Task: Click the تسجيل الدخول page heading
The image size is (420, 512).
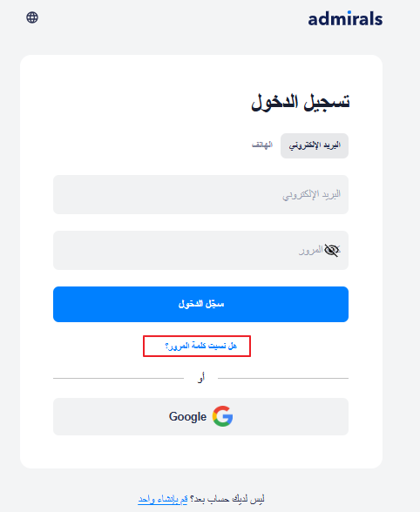Action: pos(301,102)
